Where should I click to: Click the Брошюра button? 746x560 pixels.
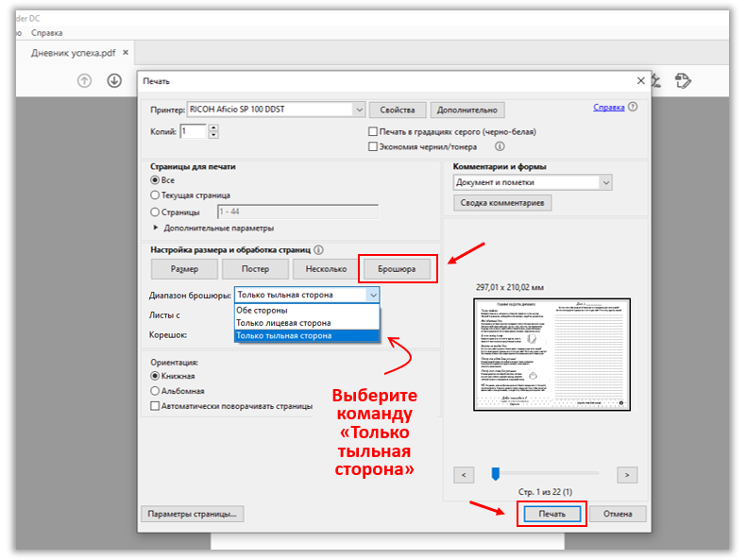[397, 269]
